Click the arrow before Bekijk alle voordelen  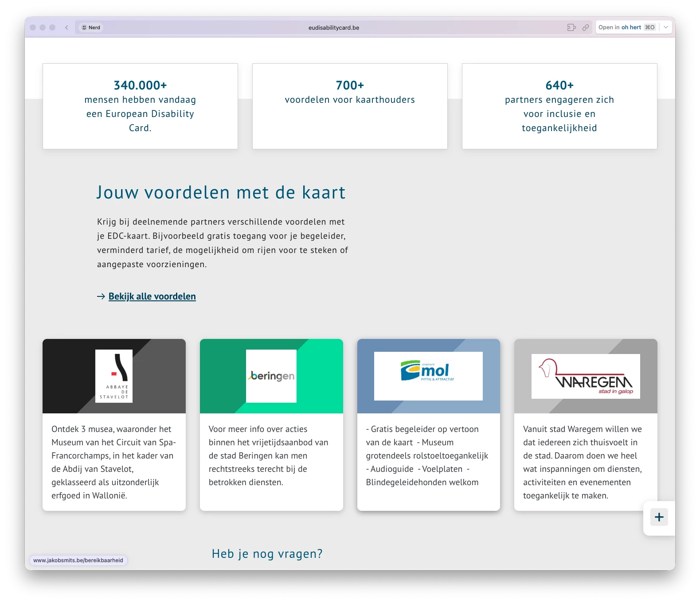[x=101, y=296]
